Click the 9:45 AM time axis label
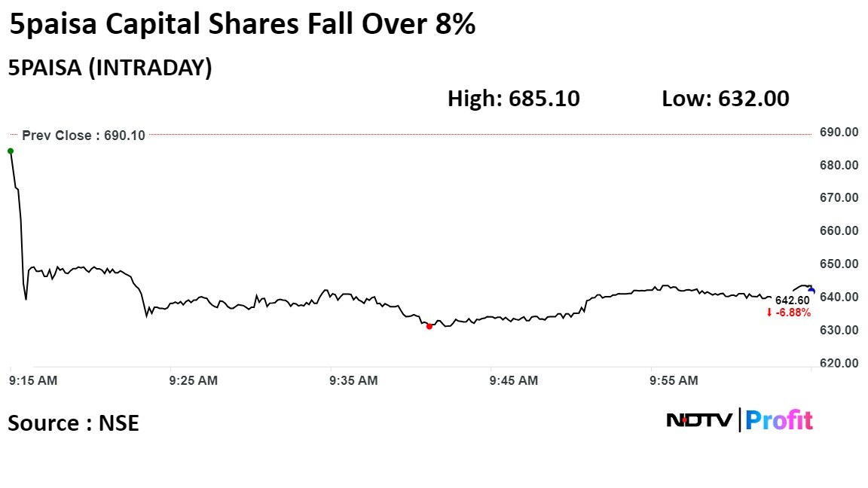The width and height of the screenshot is (868, 488). 514,381
